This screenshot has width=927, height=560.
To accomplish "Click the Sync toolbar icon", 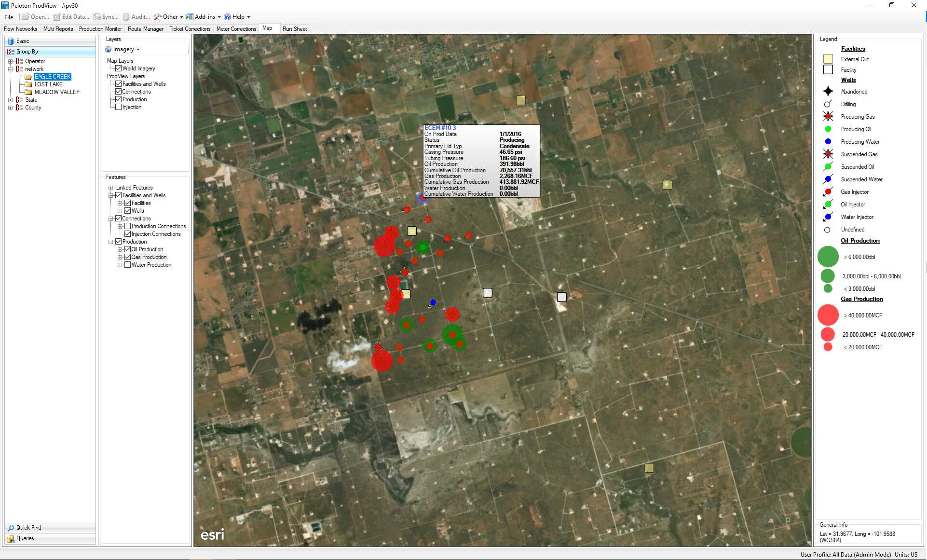I will pyautogui.click(x=97, y=17).
